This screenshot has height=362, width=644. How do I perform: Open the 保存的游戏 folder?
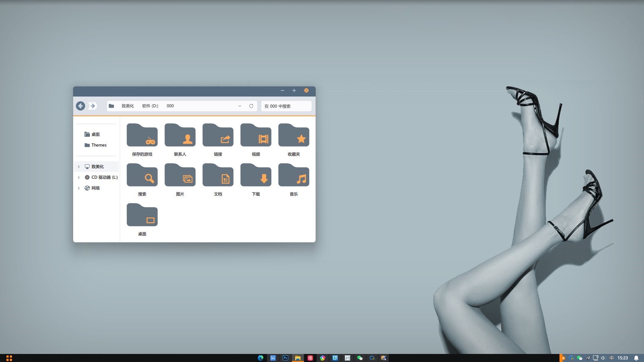click(x=142, y=135)
